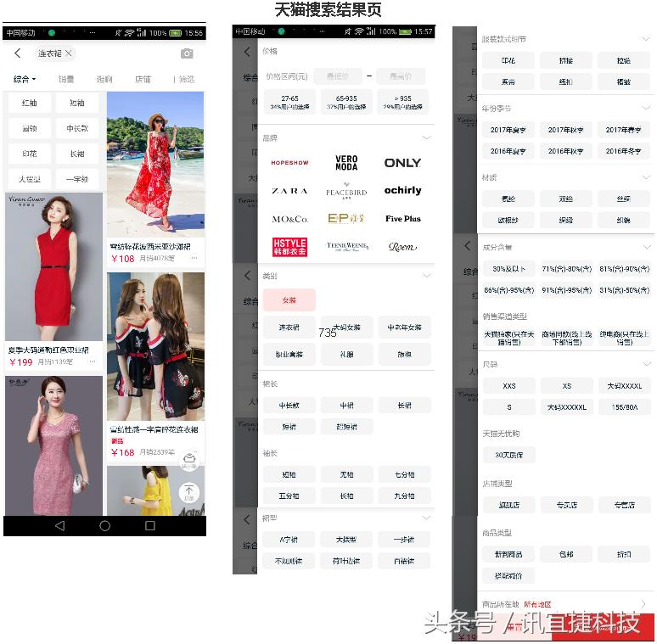
Task: Select the 职业套装 category chip
Action: (x=289, y=355)
